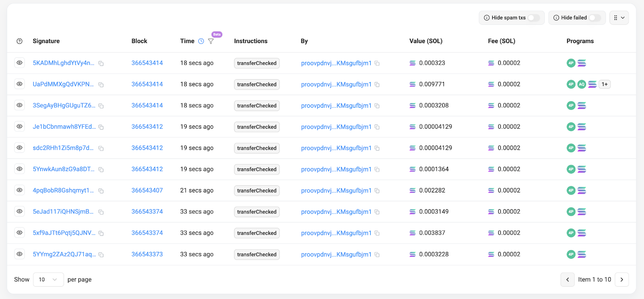The image size is (644, 299).
Task: Open the rows per page dropdown
Action: point(48,279)
